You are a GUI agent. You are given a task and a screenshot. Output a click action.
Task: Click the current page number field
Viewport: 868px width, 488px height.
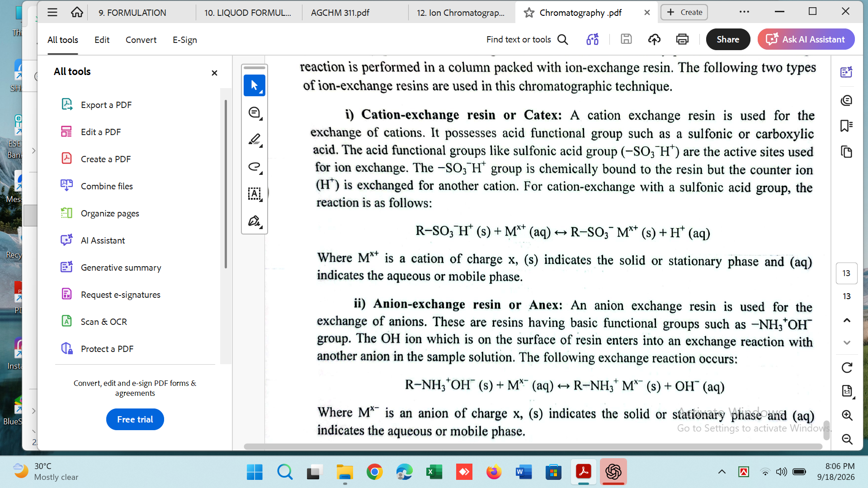(x=846, y=273)
